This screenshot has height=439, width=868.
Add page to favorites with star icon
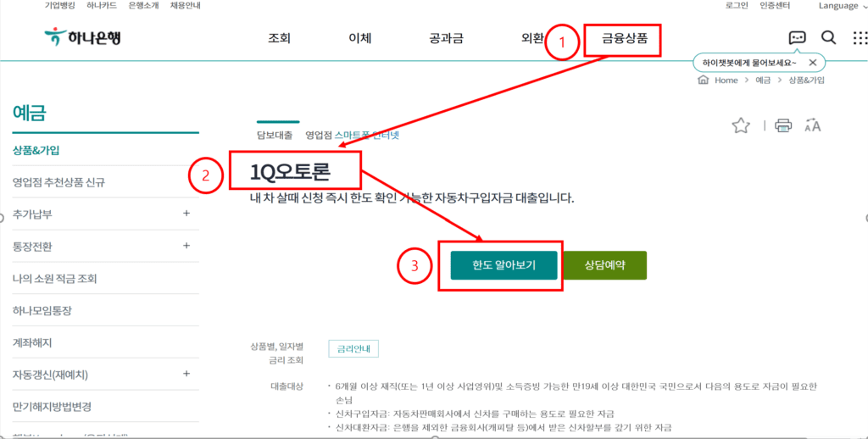741,125
